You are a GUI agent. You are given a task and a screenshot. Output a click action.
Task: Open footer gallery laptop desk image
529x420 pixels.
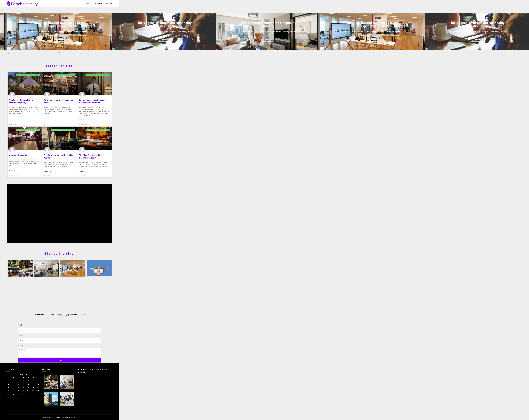67,399
